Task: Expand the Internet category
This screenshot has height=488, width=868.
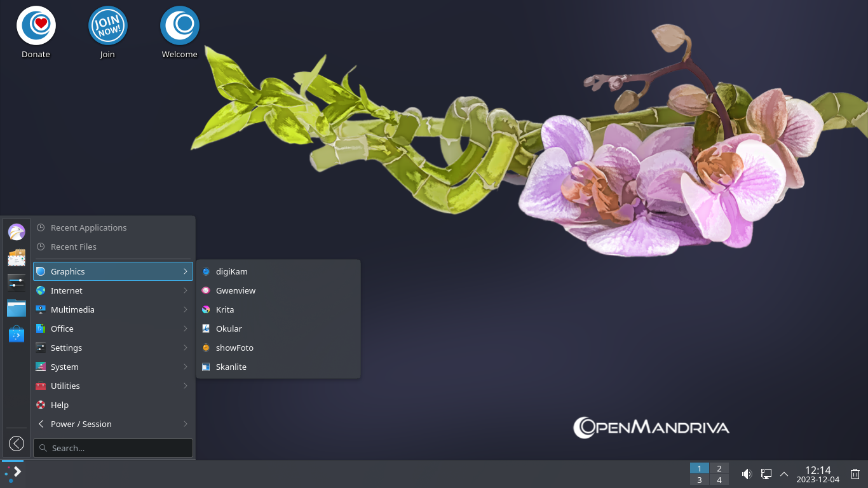Action: (113, 290)
